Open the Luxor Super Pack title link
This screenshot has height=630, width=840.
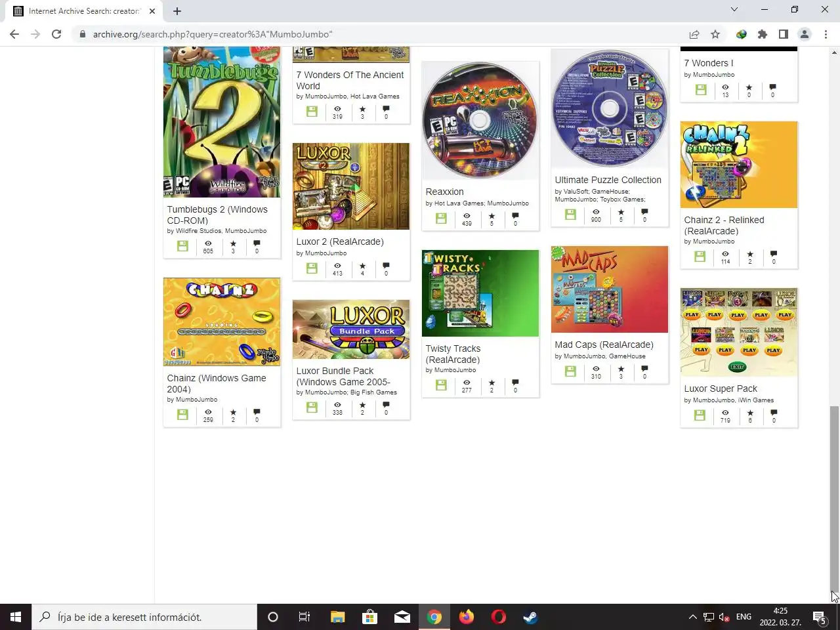721,388
